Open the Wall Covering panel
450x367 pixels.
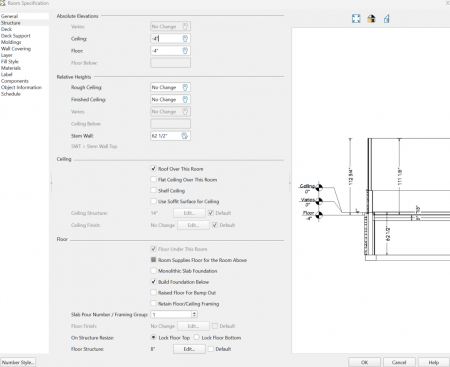16,49
